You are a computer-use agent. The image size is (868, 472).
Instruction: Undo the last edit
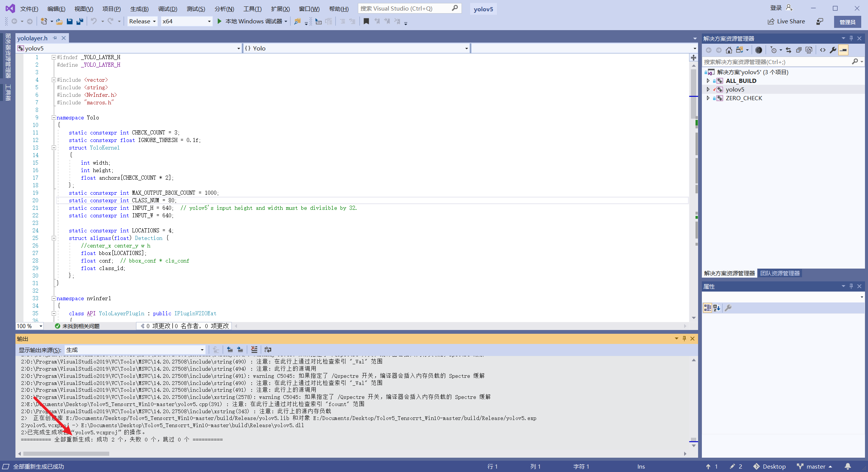pyautogui.click(x=94, y=21)
